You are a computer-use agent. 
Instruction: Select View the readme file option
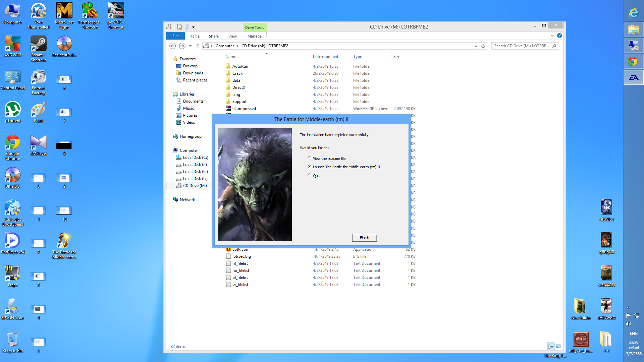click(x=309, y=158)
